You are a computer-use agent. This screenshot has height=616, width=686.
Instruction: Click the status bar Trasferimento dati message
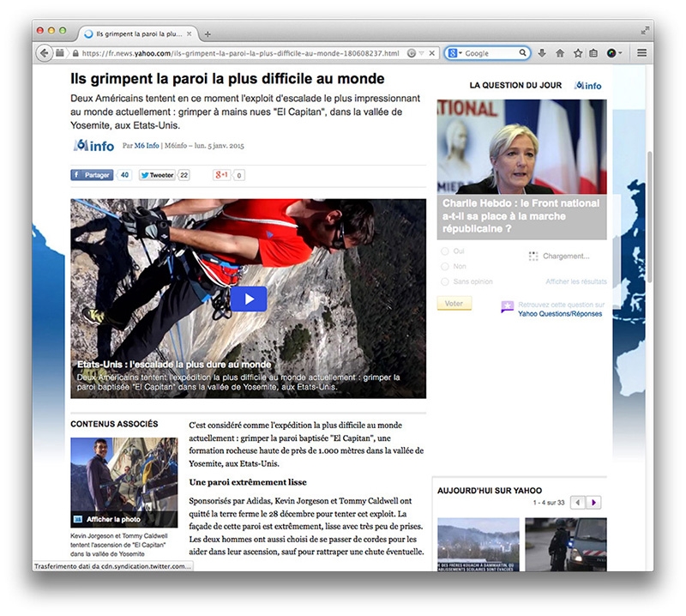click(x=113, y=566)
